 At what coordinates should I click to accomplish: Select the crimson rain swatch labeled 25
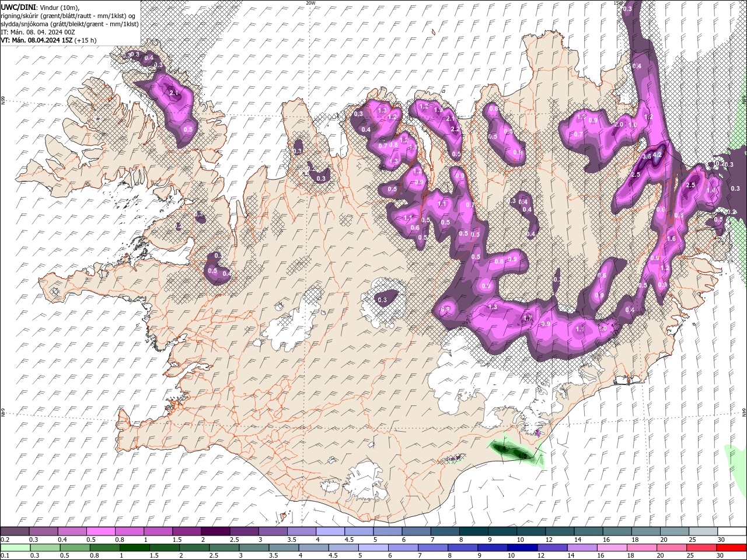(x=701, y=547)
